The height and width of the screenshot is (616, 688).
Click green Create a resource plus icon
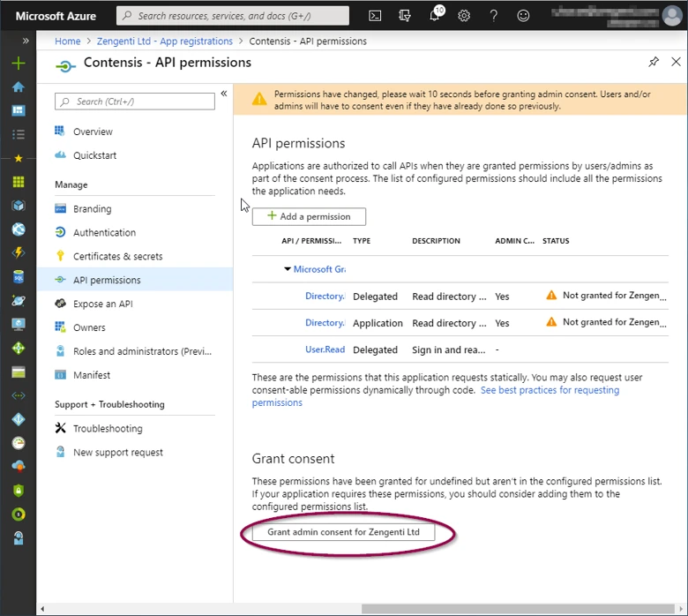pos(19,64)
